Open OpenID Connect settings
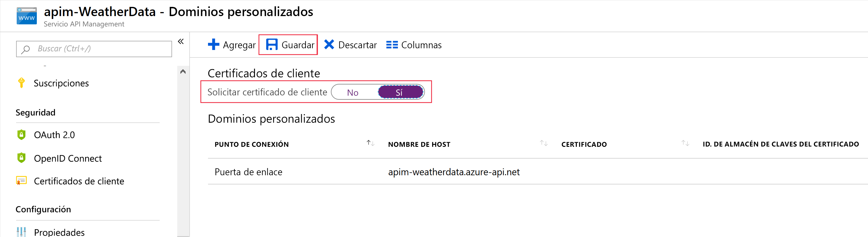The width and height of the screenshot is (868, 237). pos(68,159)
